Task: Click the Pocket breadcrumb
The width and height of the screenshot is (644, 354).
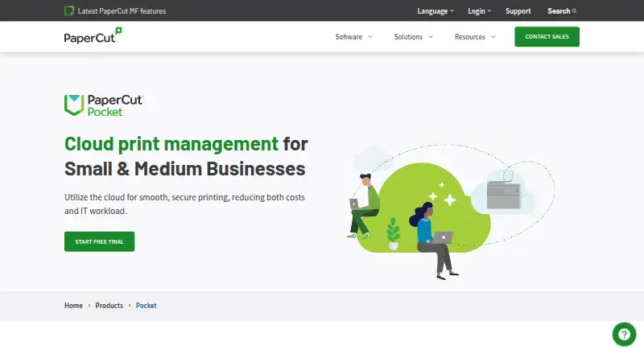Action: [x=147, y=306]
